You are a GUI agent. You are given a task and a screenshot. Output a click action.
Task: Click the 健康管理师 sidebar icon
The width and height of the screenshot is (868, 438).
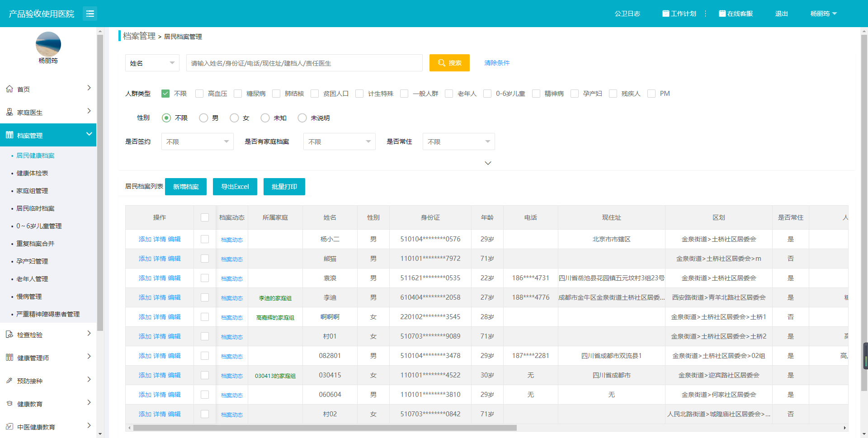coord(9,358)
